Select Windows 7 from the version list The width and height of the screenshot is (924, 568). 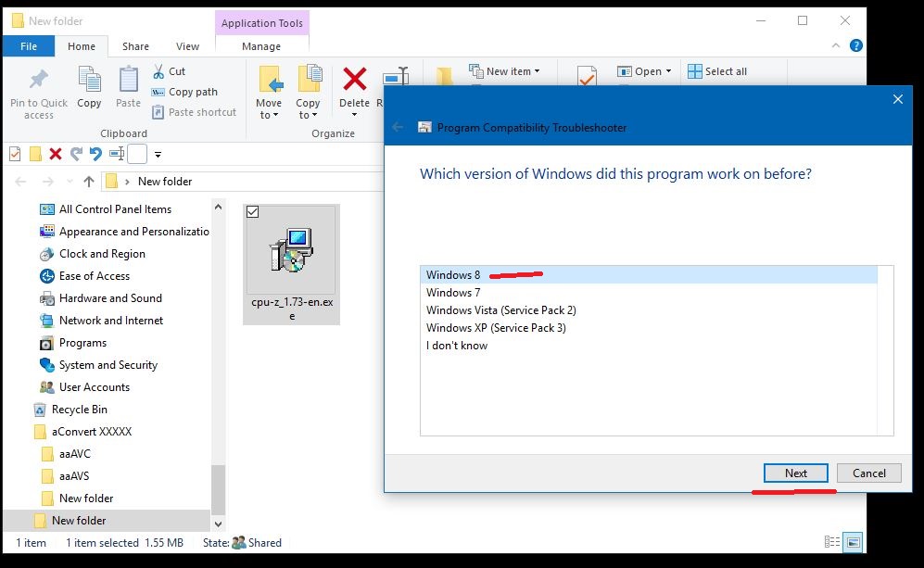(x=453, y=292)
